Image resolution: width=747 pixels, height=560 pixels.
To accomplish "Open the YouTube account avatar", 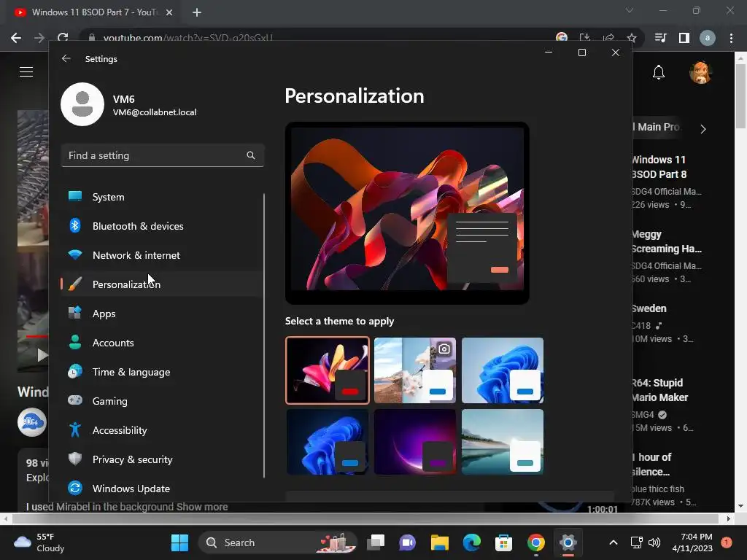I will [x=700, y=72].
